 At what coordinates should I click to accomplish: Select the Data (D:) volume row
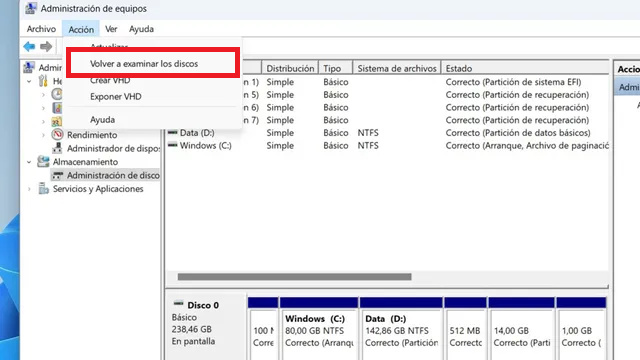(388, 133)
